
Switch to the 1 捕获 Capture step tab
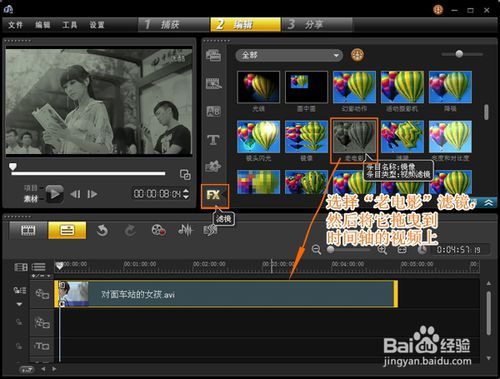(174, 25)
